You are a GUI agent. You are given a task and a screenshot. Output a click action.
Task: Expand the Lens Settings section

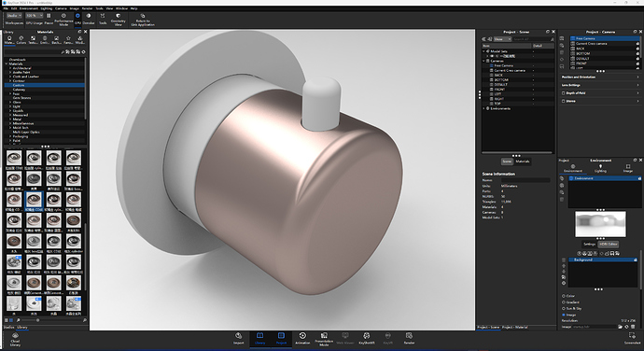(x=600, y=85)
